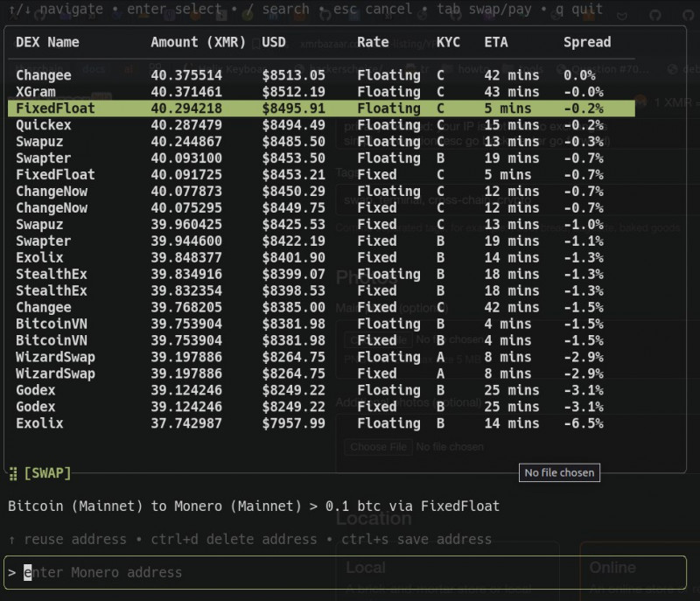Viewport: 700px width, 601px height.
Task: Click the Spread column header
Action: (x=587, y=42)
